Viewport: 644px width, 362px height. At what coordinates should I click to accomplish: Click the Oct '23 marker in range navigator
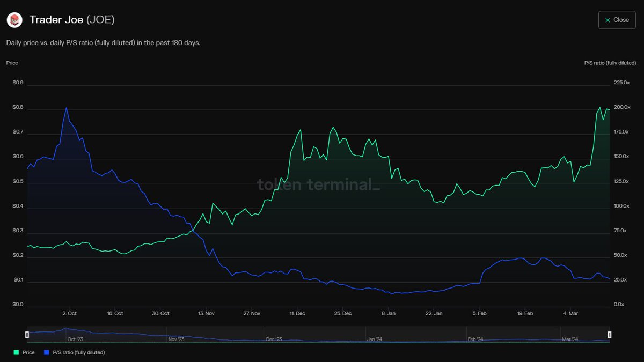coord(75,339)
